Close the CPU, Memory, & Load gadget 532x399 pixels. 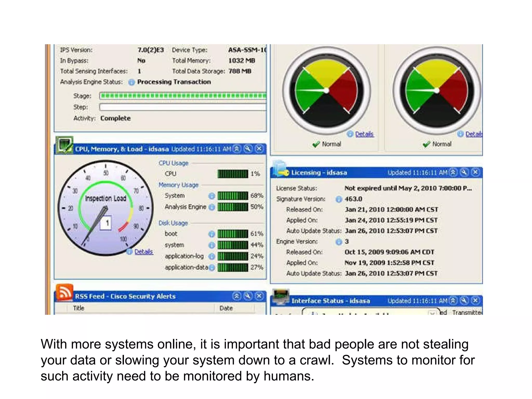pyautogui.click(x=259, y=149)
